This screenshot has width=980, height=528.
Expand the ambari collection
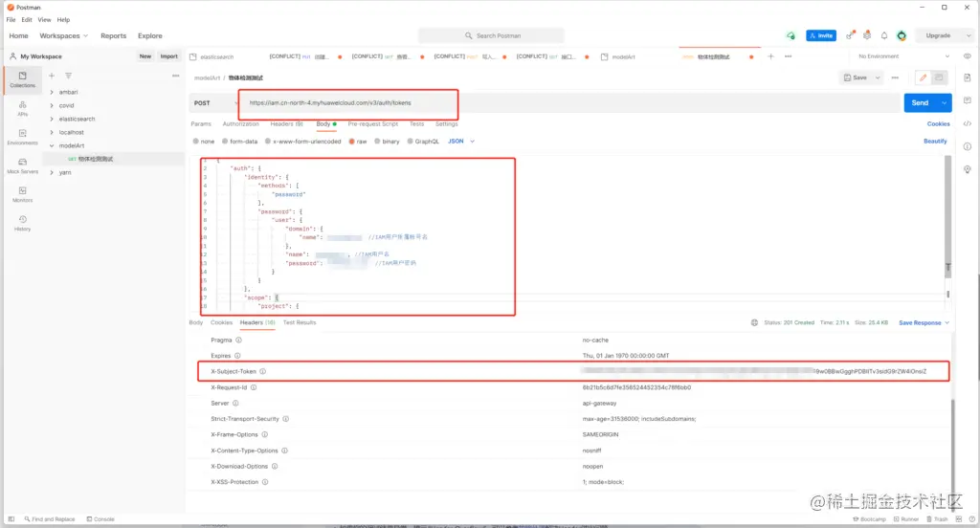[52, 92]
